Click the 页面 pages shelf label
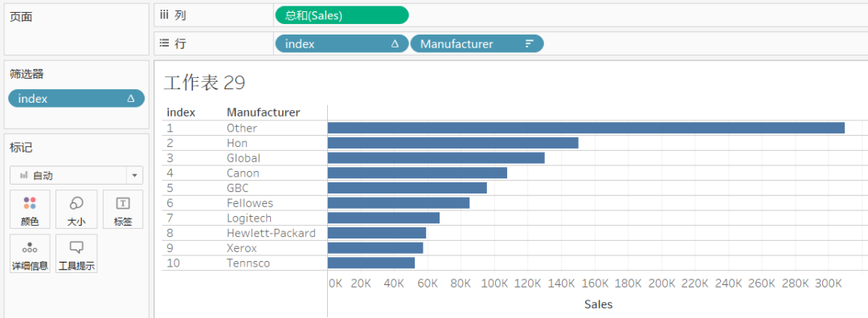The image size is (868, 318). 21,17
